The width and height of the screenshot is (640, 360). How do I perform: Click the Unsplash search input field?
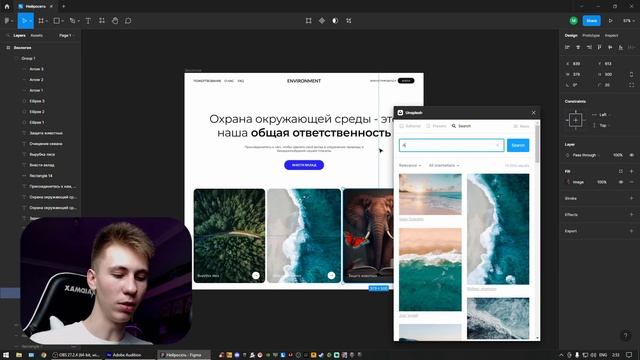tap(451, 145)
